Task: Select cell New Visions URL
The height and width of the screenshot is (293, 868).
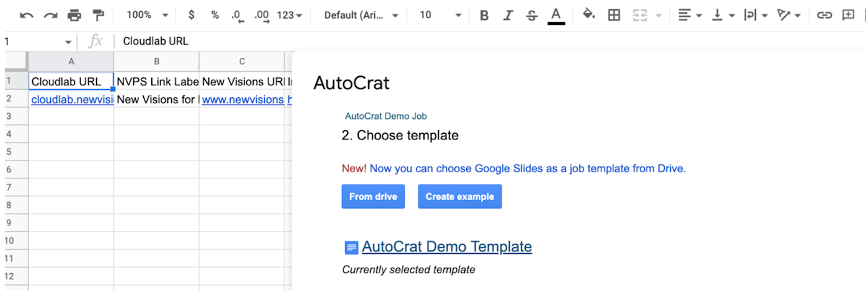Action: tap(242, 81)
